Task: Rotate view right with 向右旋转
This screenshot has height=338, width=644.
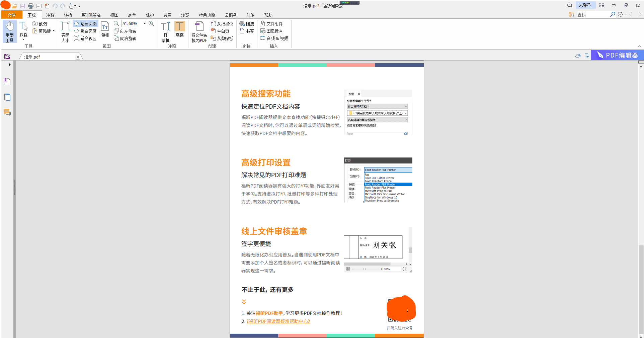Action: [x=125, y=38]
